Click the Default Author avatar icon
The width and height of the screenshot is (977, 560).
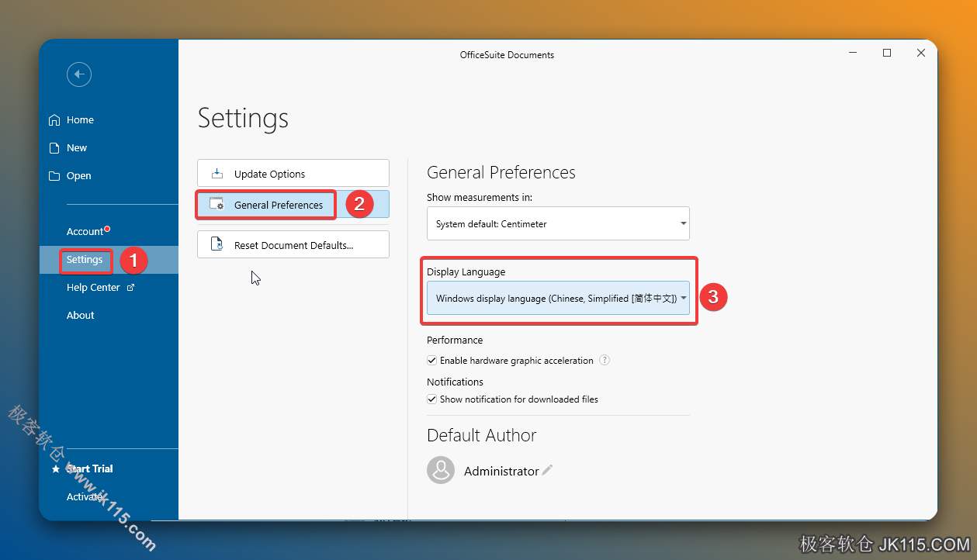(x=441, y=470)
